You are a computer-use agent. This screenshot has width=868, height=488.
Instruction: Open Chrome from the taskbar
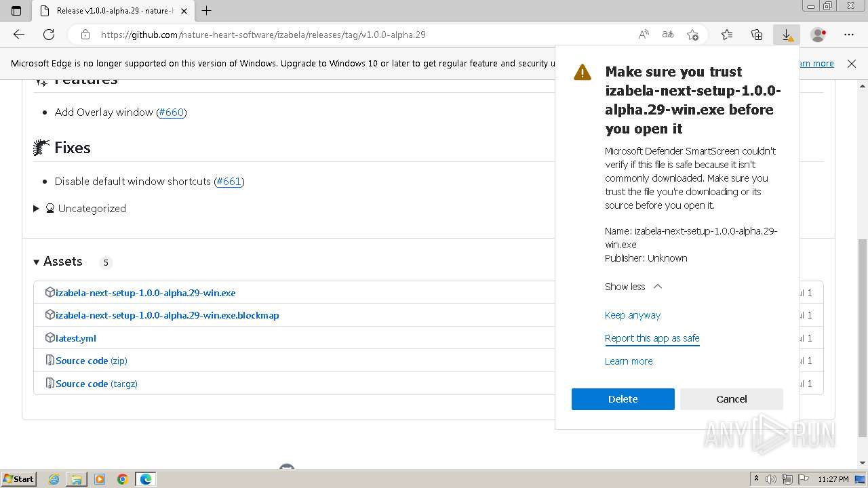tap(123, 479)
